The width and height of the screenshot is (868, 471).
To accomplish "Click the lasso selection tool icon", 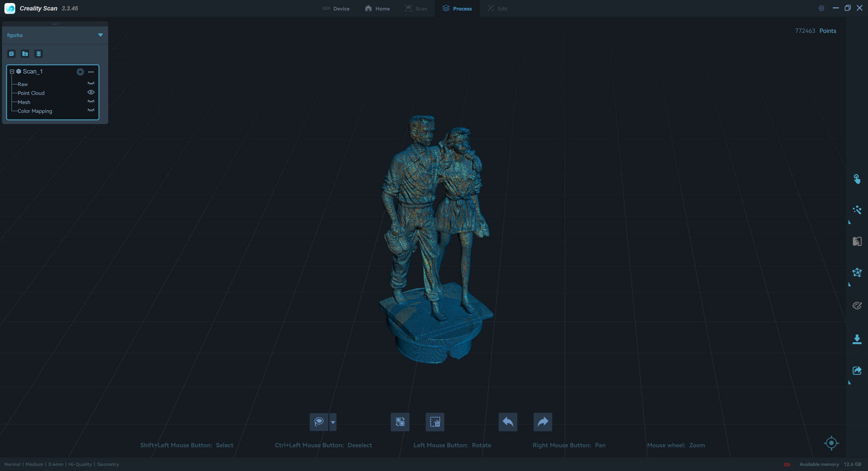I will tap(319, 422).
